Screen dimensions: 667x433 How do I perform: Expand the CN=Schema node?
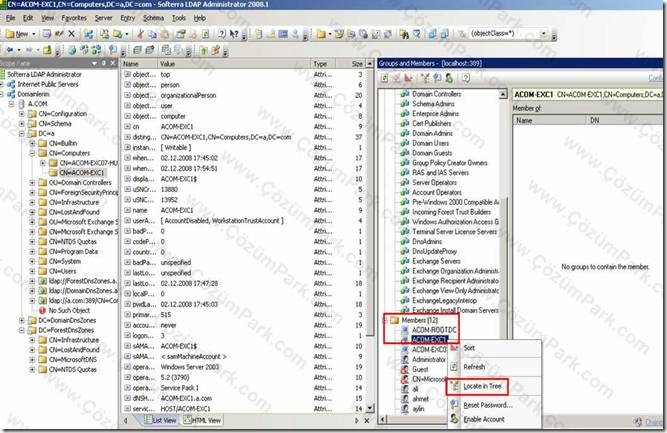(22, 124)
